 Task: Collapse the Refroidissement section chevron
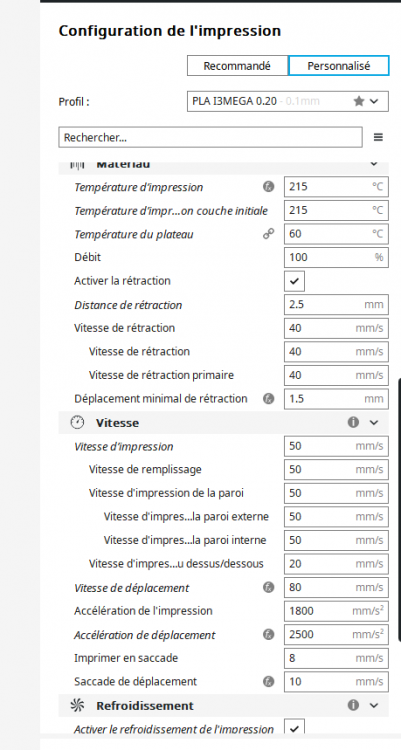click(x=374, y=706)
